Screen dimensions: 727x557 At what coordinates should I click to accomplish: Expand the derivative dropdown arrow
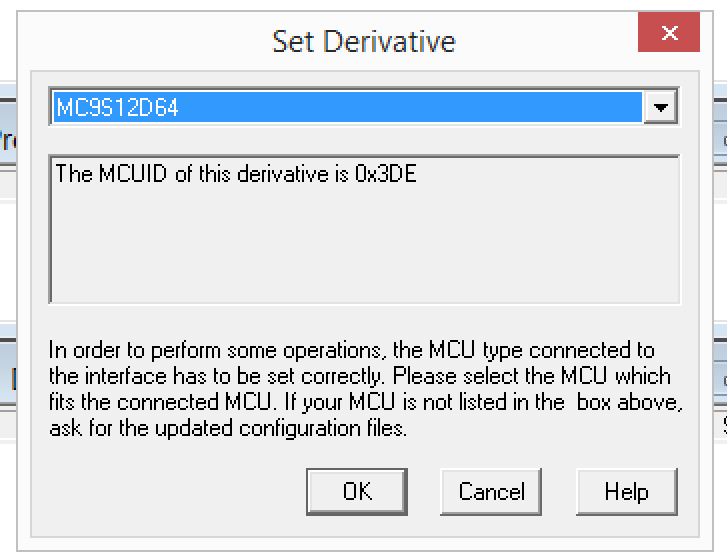660,108
